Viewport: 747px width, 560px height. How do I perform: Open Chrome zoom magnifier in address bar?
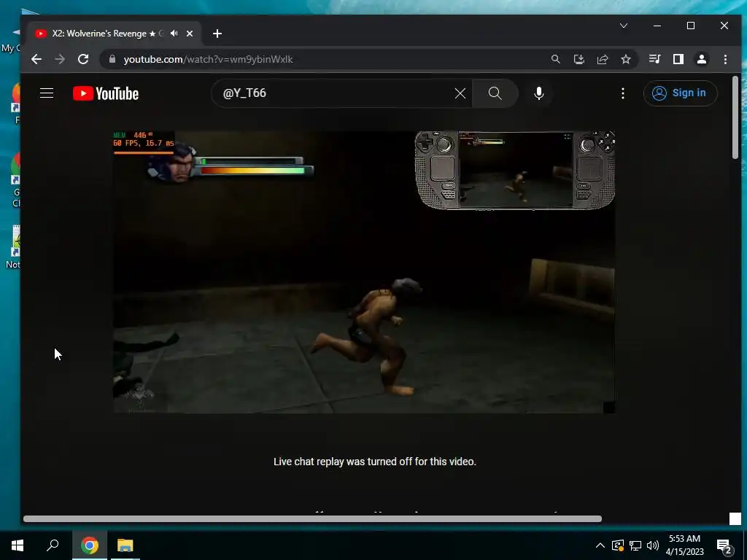pyautogui.click(x=555, y=59)
